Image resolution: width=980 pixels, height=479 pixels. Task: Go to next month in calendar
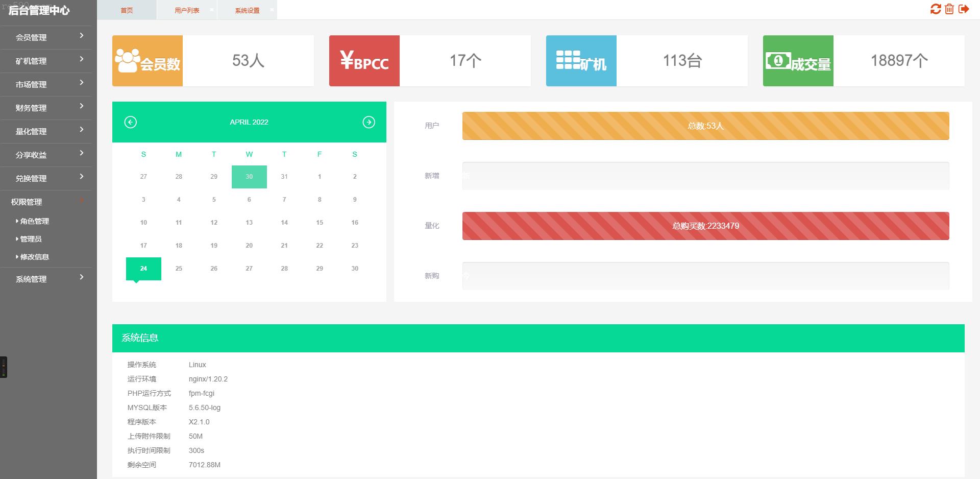point(369,122)
